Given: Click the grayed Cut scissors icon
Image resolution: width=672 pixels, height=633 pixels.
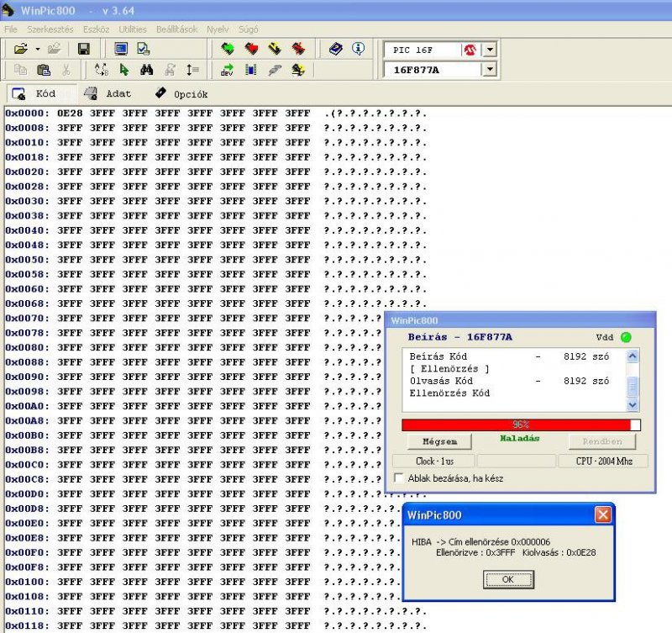Looking at the screenshot, I should [x=66, y=70].
